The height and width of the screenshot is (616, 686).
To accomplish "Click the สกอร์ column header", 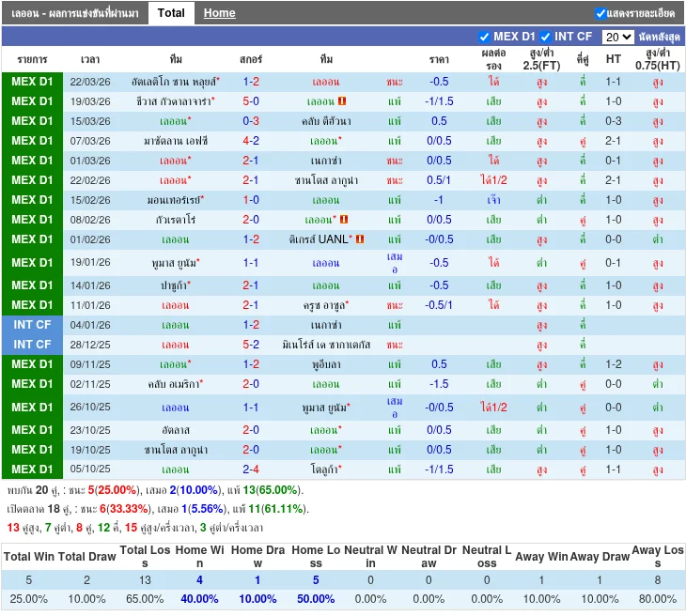I will [x=251, y=59].
